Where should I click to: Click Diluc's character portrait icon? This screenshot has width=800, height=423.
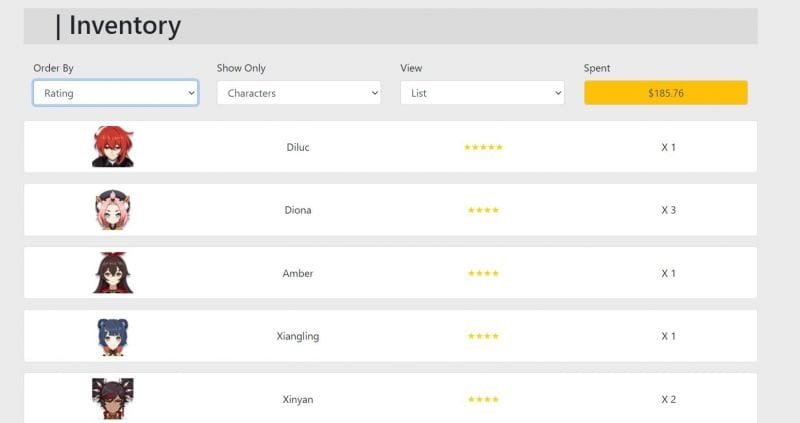click(x=112, y=147)
